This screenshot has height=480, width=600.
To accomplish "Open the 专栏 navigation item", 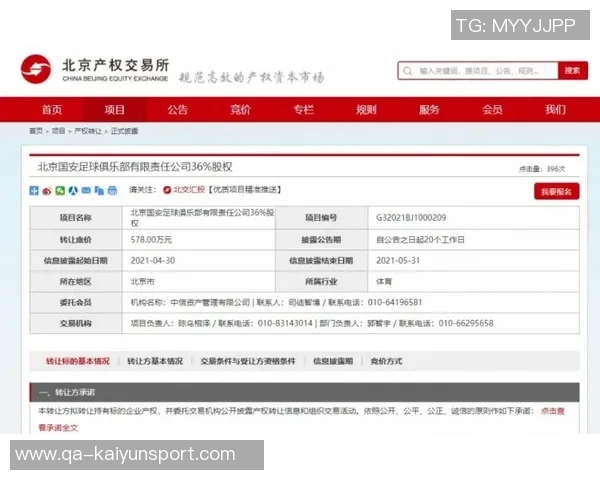I will coord(303,110).
